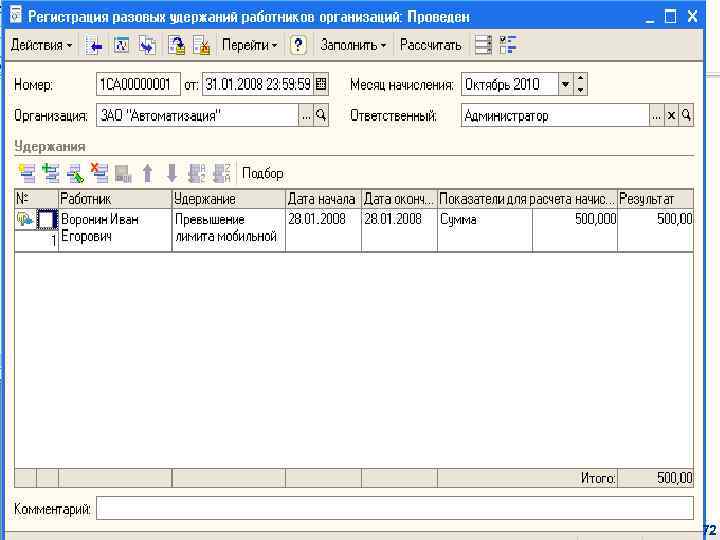
Task: Click the Дата начала column header
Action: coord(323,199)
